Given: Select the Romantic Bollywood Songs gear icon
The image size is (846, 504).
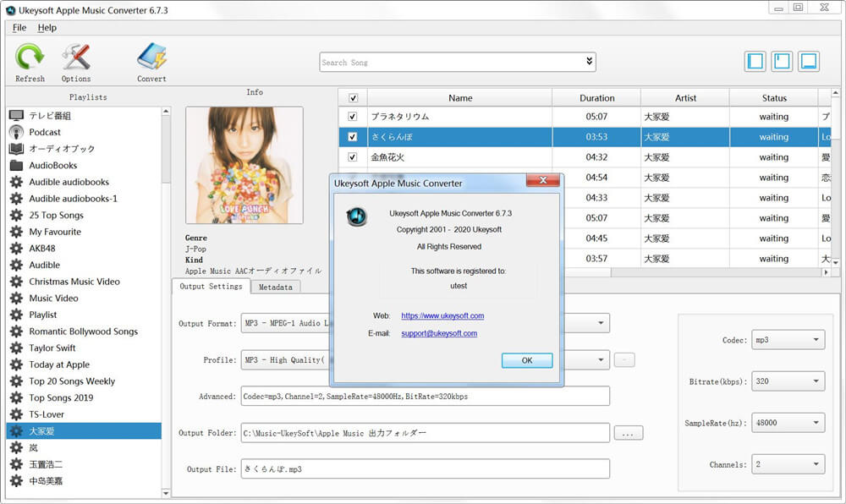Looking at the screenshot, I should pyautogui.click(x=17, y=331).
